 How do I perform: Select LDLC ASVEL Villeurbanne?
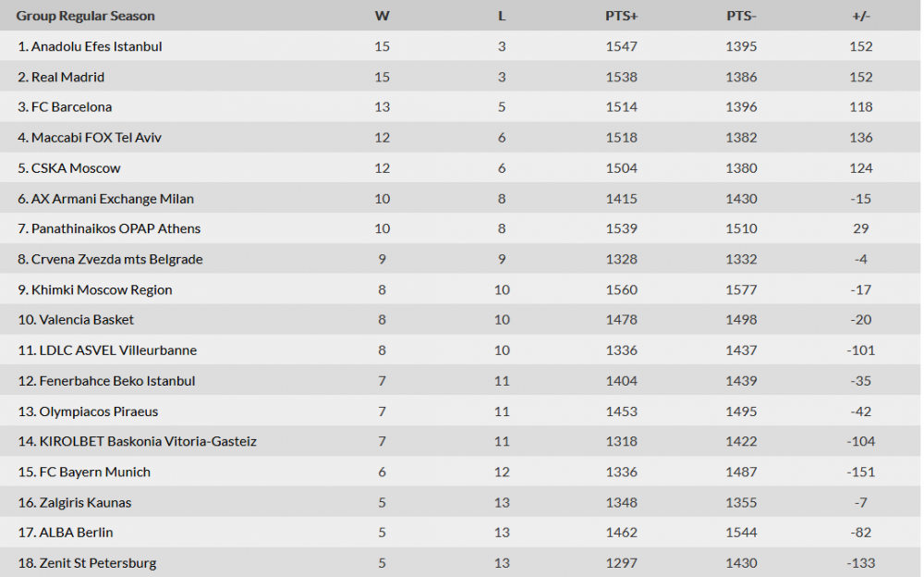tap(117, 350)
